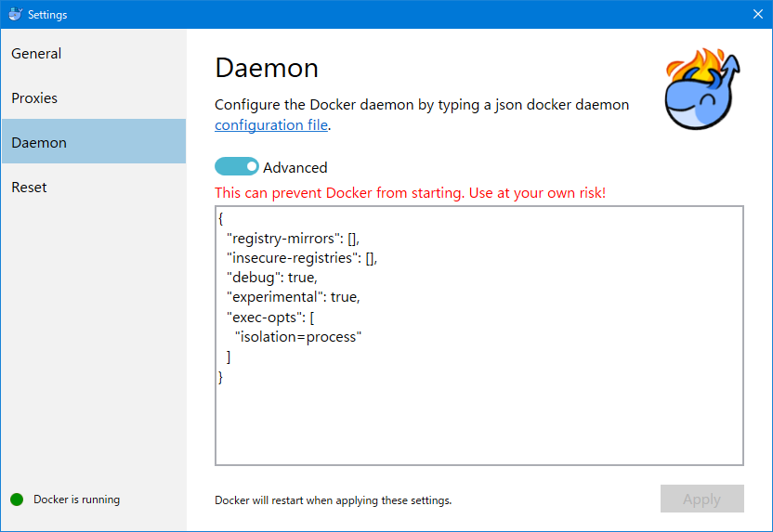Toggle the Advanced switch off
Image resolution: width=773 pixels, height=532 pixels.
point(237,166)
